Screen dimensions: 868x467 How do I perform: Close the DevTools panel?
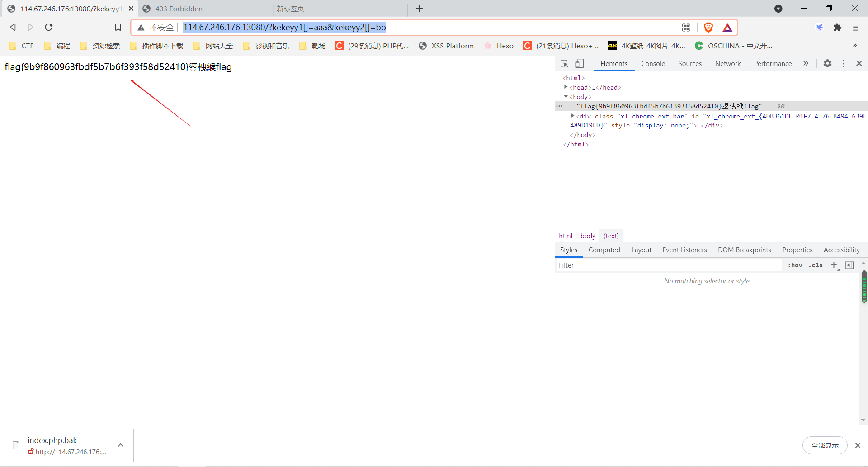tap(859, 64)
